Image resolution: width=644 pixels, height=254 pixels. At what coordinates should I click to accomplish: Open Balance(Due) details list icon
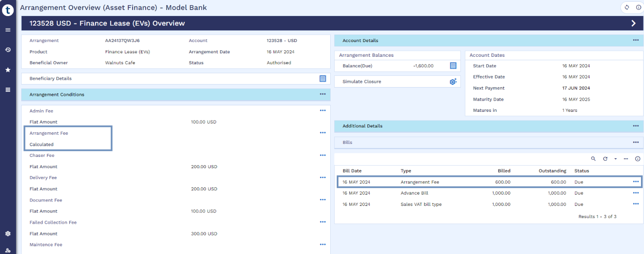coord(453,66)
